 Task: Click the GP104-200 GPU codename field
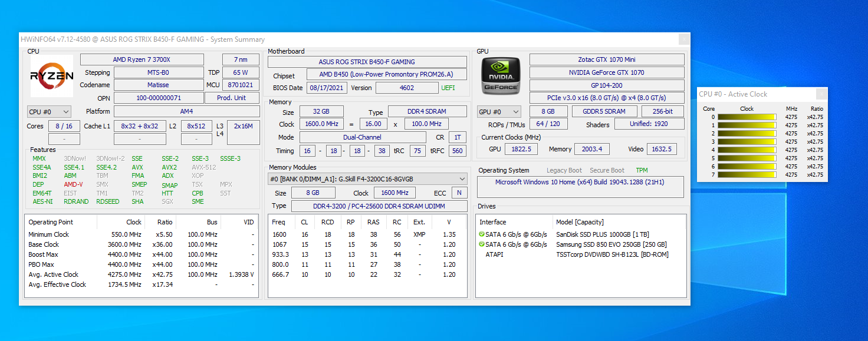(x=607, y=85)
